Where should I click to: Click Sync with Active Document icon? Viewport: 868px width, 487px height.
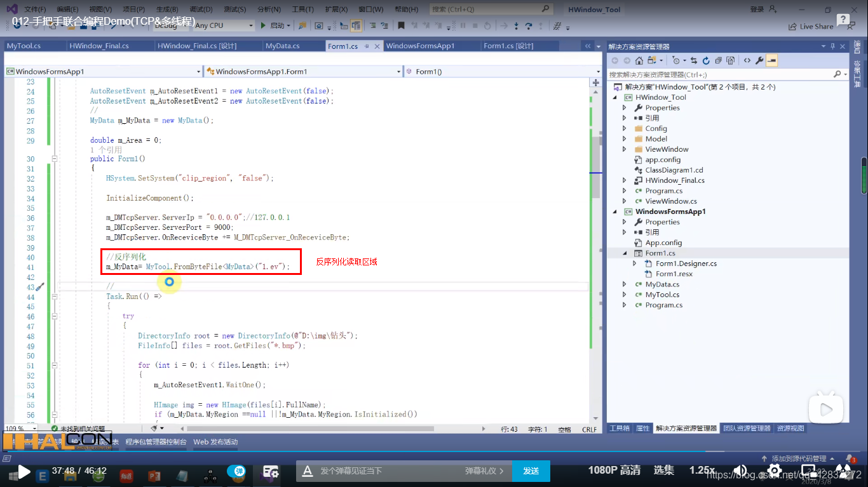coord(694,60)
